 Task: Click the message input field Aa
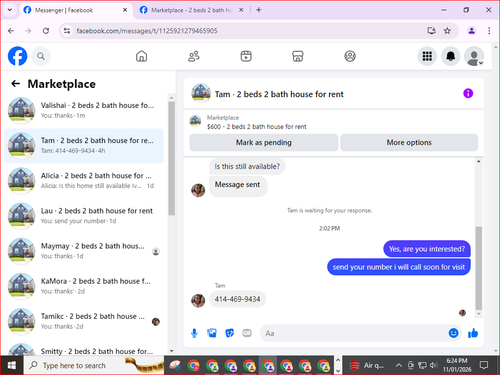coord(354,333)
